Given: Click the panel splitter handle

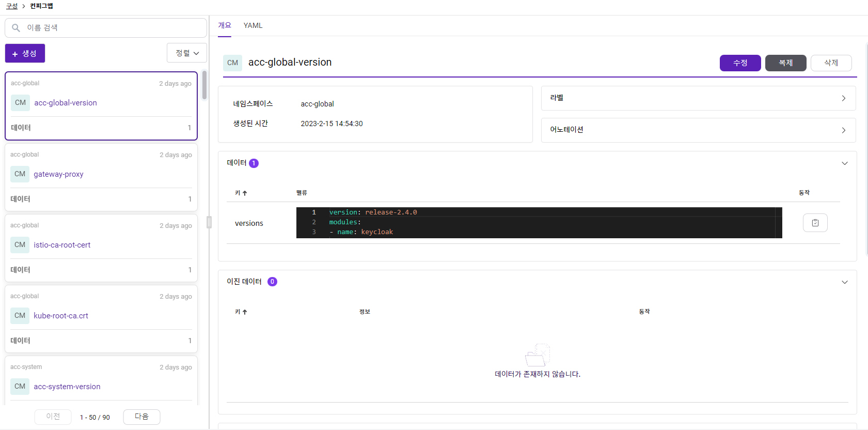Looking at the screenshot, I should [x=209, y=222].
